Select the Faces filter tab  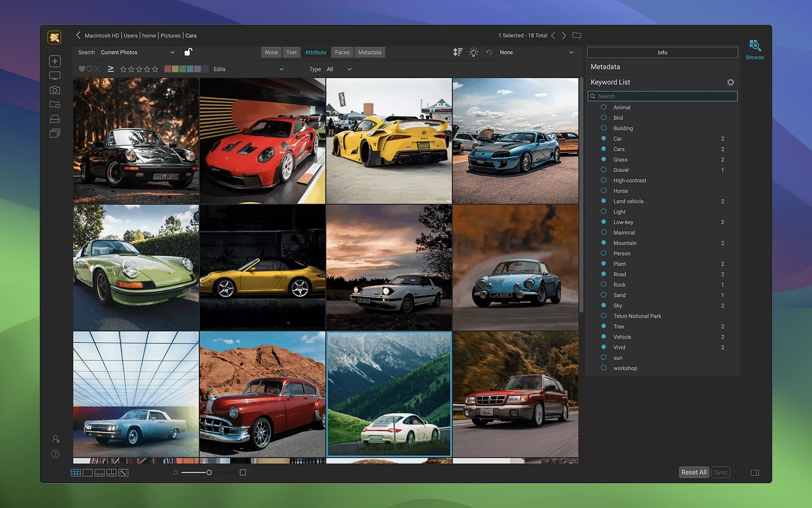(x=342, y=52)
